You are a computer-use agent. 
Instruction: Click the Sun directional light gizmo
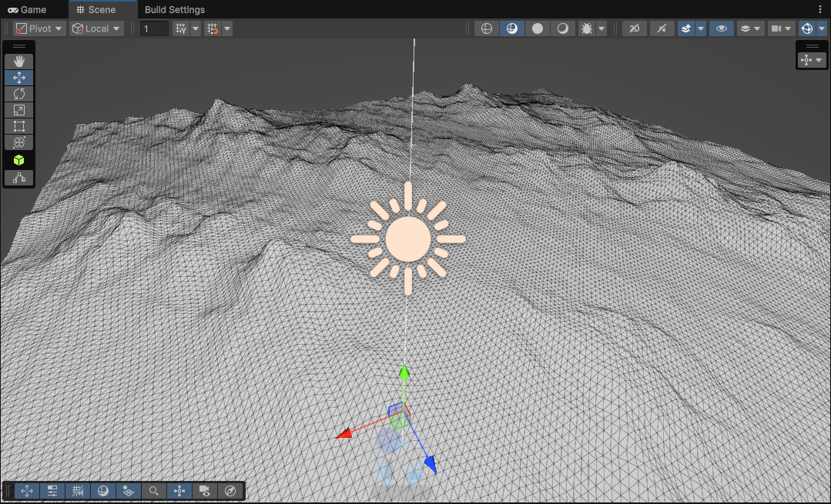point(407,239)
